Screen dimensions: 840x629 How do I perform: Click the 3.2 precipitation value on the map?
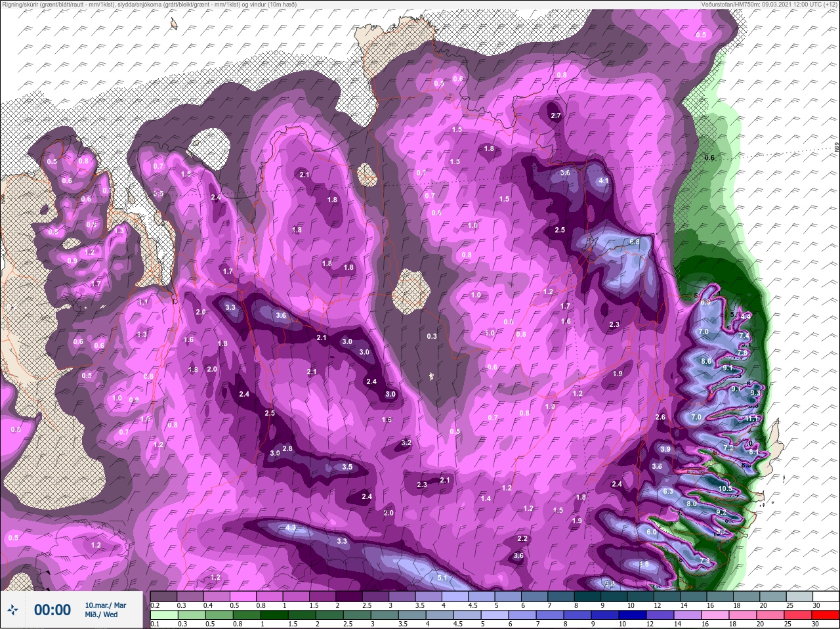point(406,443)
